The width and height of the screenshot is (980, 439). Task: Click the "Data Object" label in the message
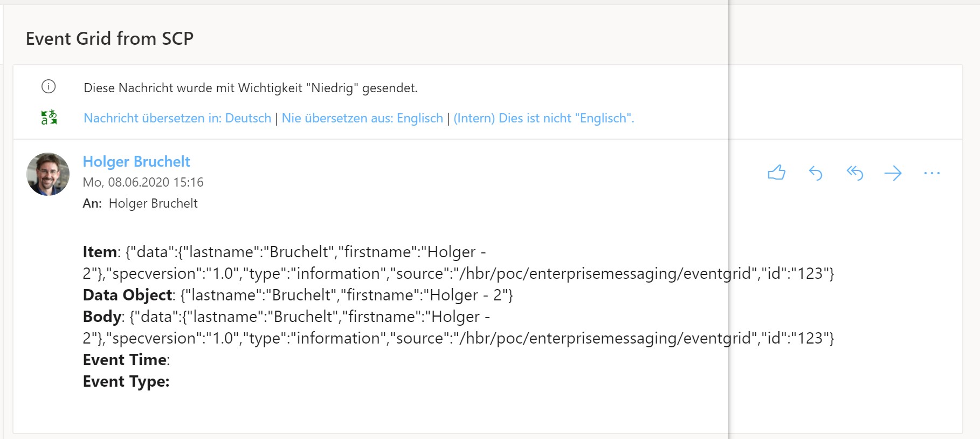[127, 295]
